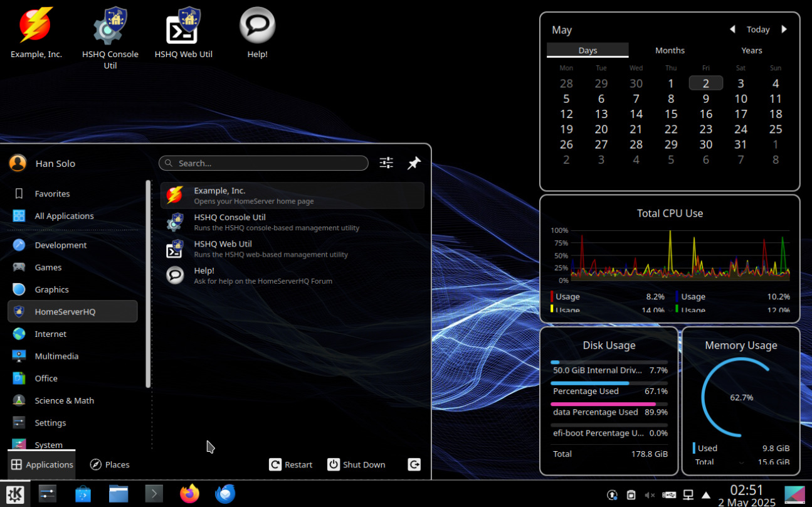Open the Konsole terminal taskbar icon

click(154, 494)
